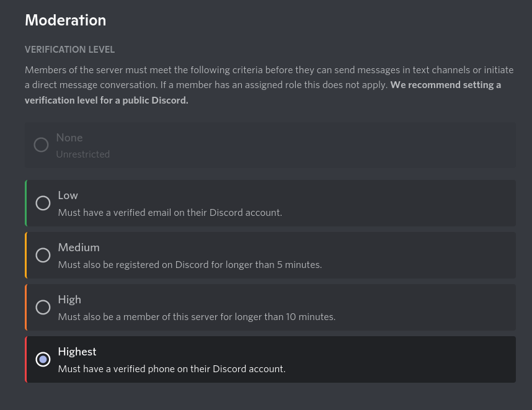
Task: Click the 'None' option title text
Action: coord(69,138)
